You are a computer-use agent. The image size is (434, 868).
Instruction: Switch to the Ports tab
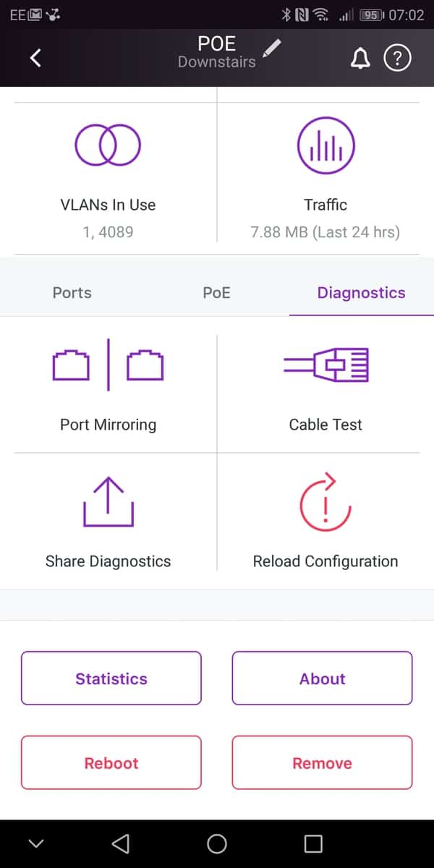[x=72, y=293]
